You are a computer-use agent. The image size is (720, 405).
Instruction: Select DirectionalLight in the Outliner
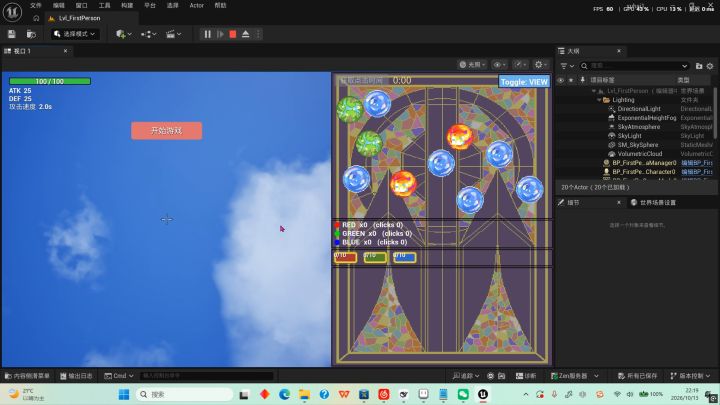coord(639,109)
